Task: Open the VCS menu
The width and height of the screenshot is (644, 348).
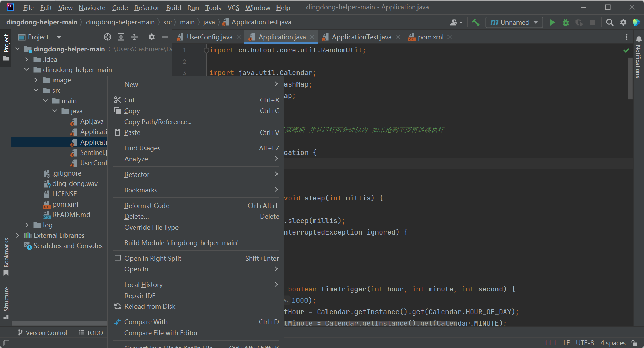Action: [x=233, y=7]
